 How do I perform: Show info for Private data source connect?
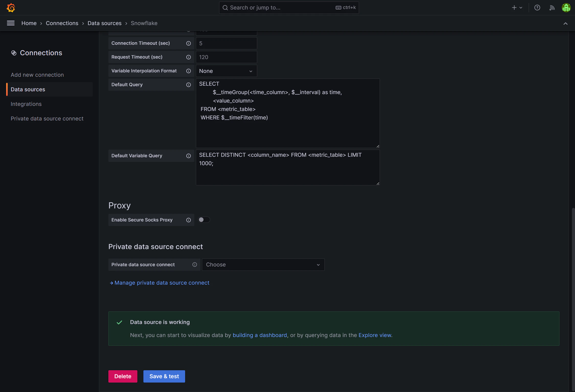(195, 265)
